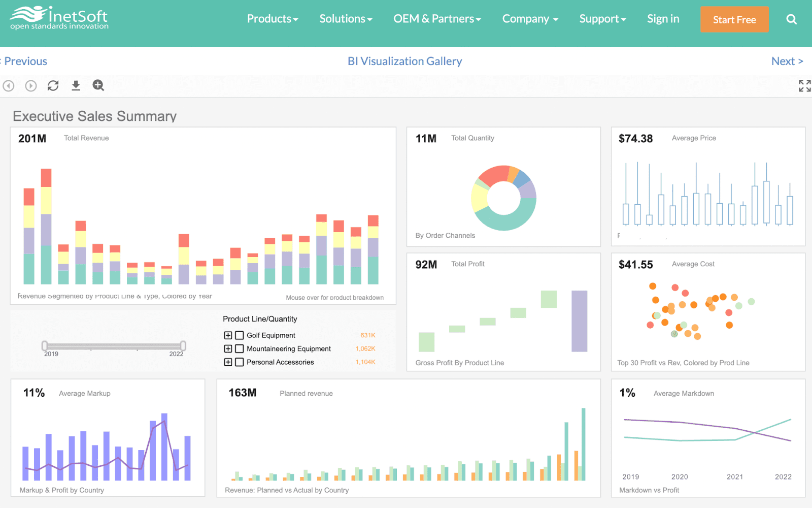The width and height of the screenshot is (812, 508).
Task: Go back with the previous-page arrow icon
Action: pyautogui.click(x=9, y=86)
